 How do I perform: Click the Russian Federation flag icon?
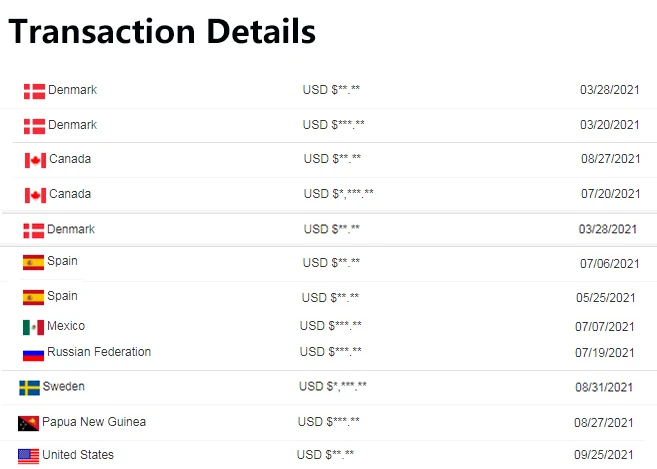pyautogui.click(x=33, y=353)
